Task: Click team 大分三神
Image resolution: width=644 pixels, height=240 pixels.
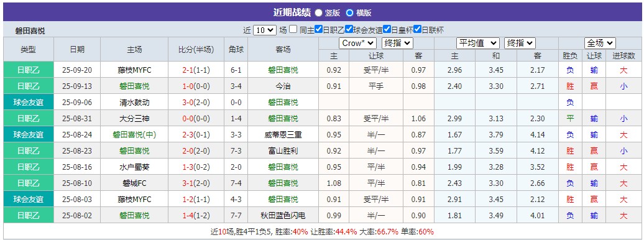Action: (x=134, y=119)
